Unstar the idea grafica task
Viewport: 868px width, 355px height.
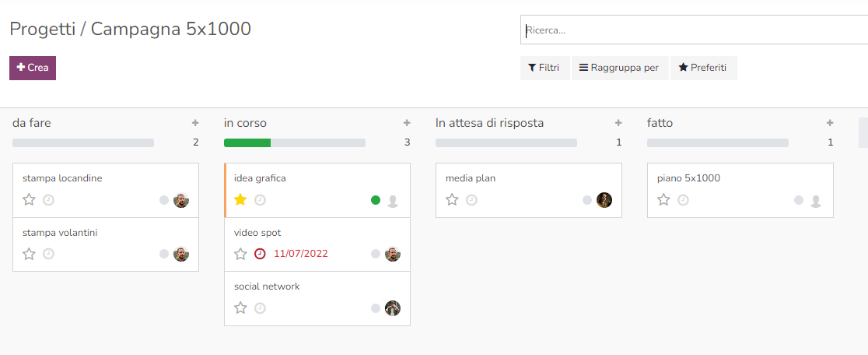pos(240,200)
